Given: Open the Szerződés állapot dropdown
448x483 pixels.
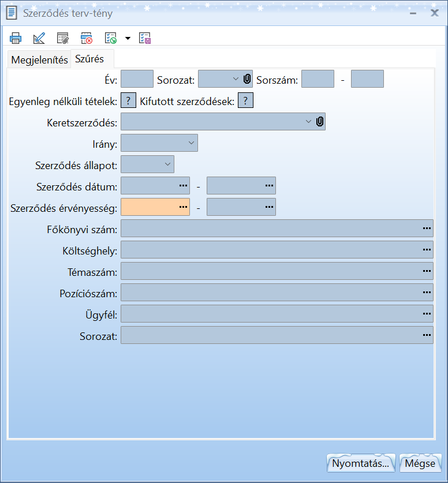Looking at the screenshot, I should [x=167, y=164].
